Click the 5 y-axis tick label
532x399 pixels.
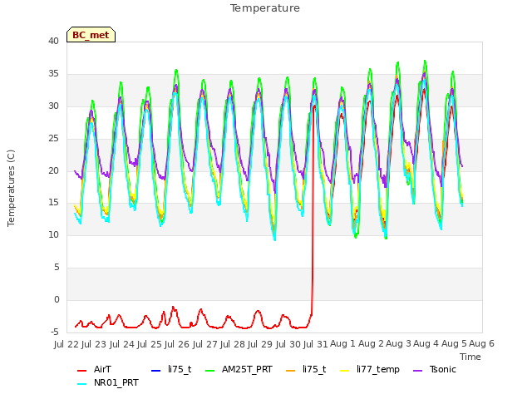coord(57,268)
